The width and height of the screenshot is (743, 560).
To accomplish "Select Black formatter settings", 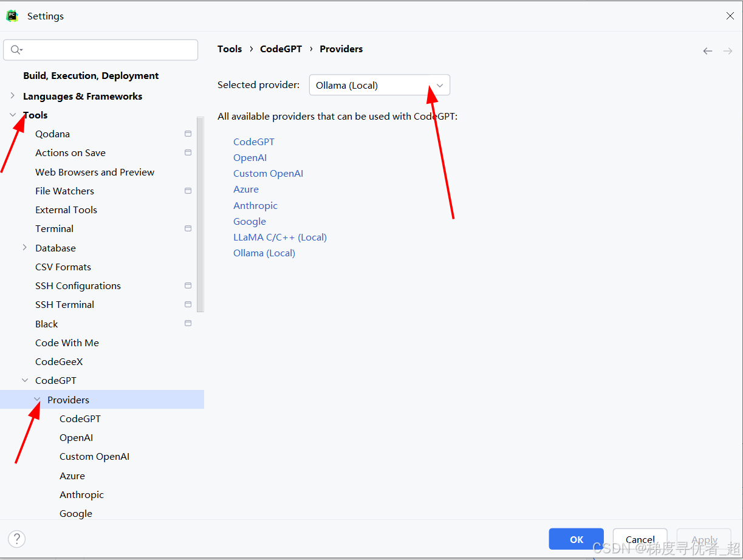I will click(x=47, y=324).
